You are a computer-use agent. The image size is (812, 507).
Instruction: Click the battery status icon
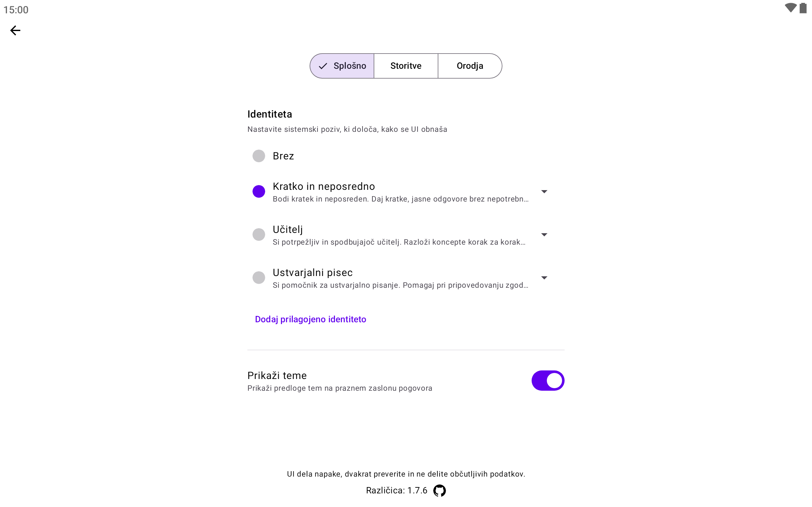pos(803,8)
